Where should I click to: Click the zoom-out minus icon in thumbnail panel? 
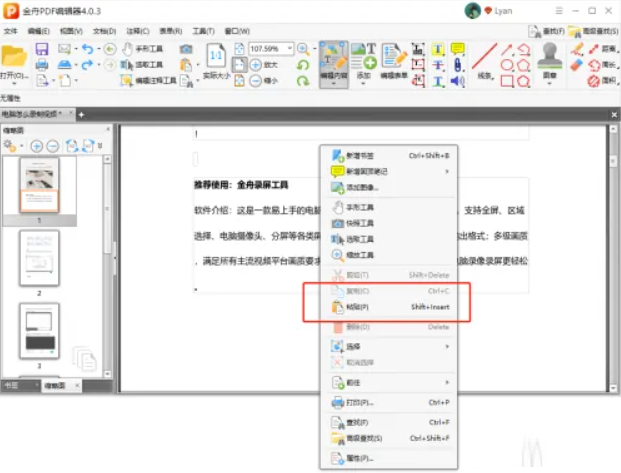[x=52, y=146]
